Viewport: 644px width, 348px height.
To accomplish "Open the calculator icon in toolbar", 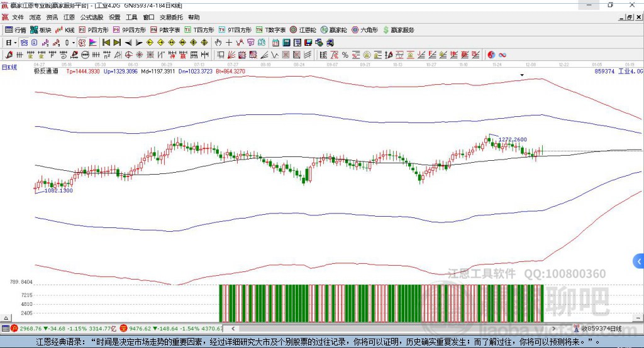I will click(x=287, y=42).
